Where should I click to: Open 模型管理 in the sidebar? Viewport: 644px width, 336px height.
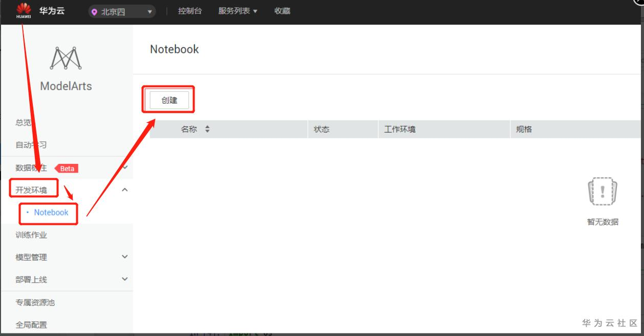tap(31, 258)
